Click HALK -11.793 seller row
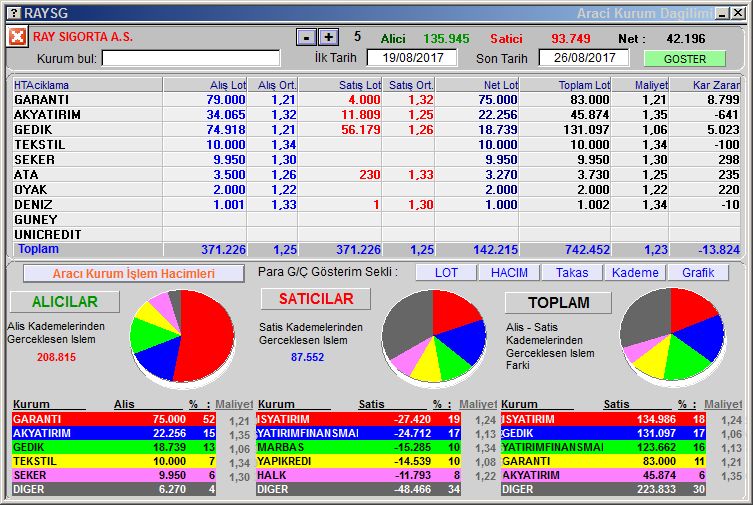The height and width of the screenshot is (505, 753). click(358, 475)
